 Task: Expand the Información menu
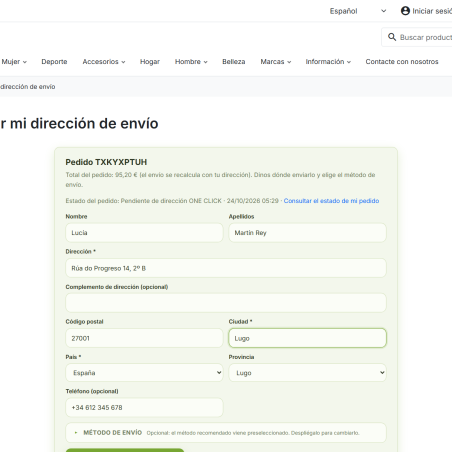[x=328, y=62]
